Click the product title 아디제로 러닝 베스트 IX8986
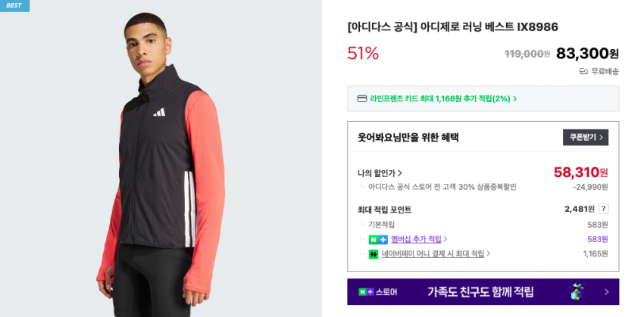 (452, 27)
